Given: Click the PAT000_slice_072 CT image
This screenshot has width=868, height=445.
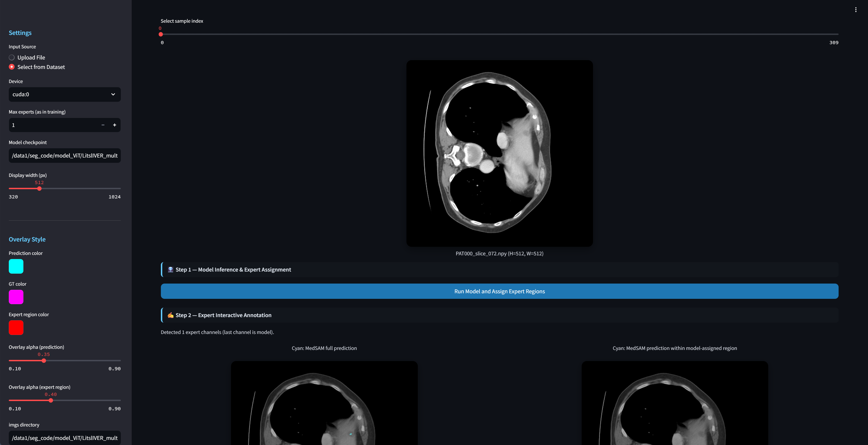Looking at the screenshot, I should (x=499, y=153).
